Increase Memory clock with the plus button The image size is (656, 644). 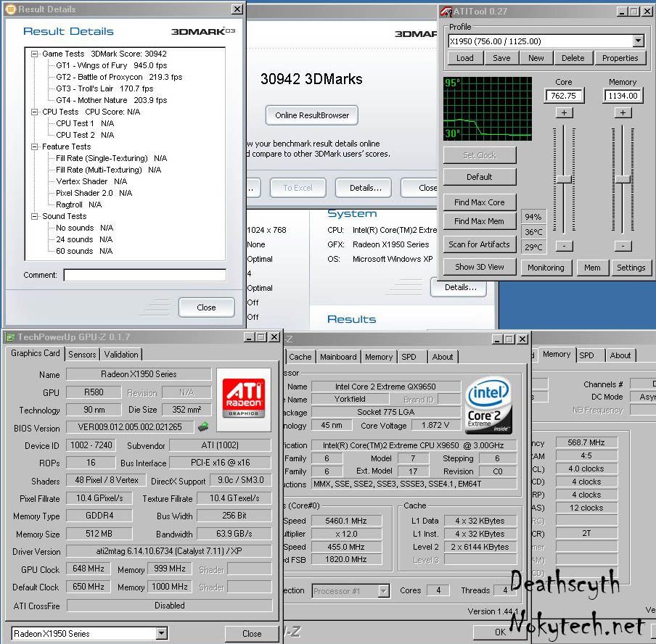click(x=623, y=112)
